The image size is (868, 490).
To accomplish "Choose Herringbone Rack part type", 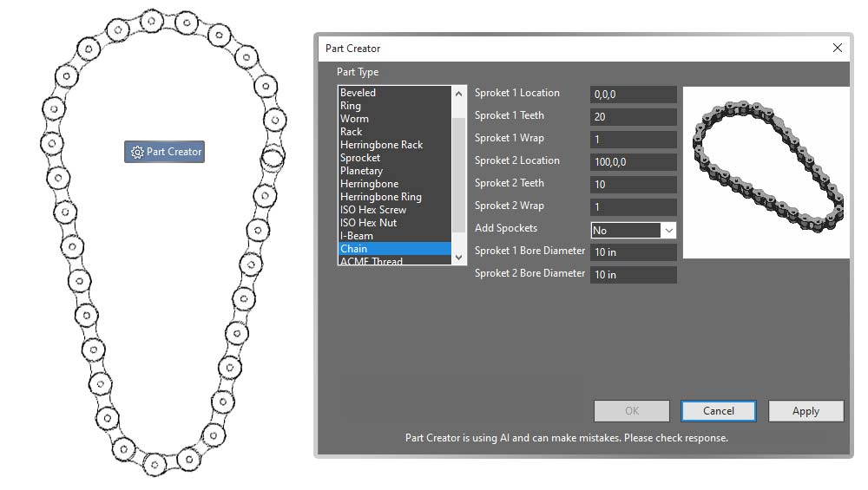I will point(395,145).
